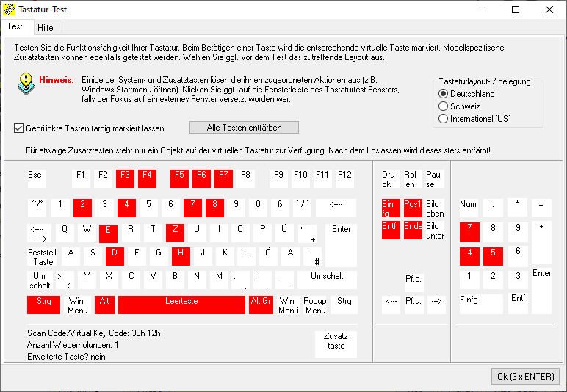Click the ß key

click(280, 208)
